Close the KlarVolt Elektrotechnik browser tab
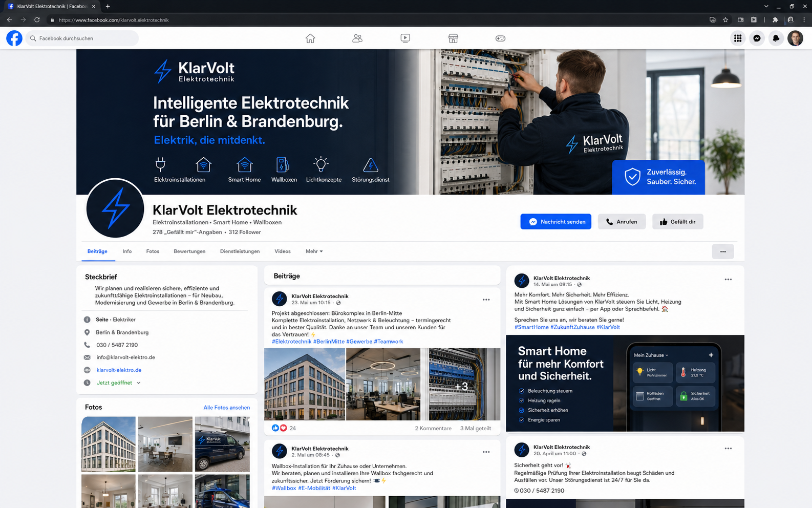Viewport: 812px width, 508px height. pos(94,6)
